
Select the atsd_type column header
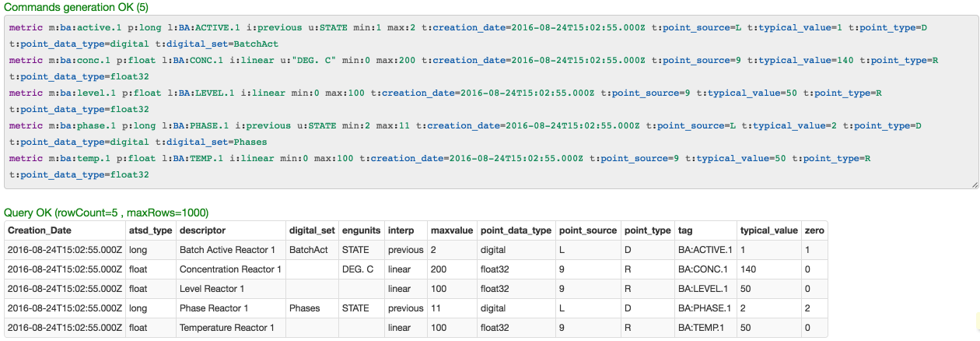150,230
